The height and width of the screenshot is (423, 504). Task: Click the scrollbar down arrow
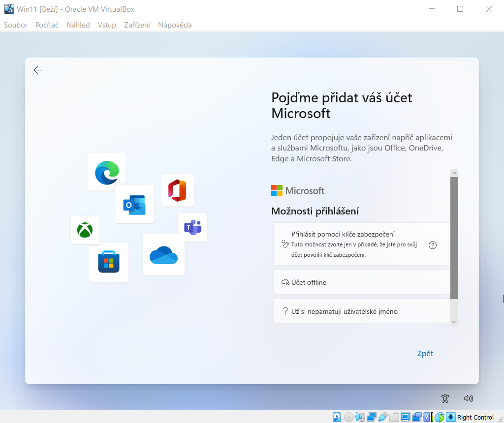point(454,322)
